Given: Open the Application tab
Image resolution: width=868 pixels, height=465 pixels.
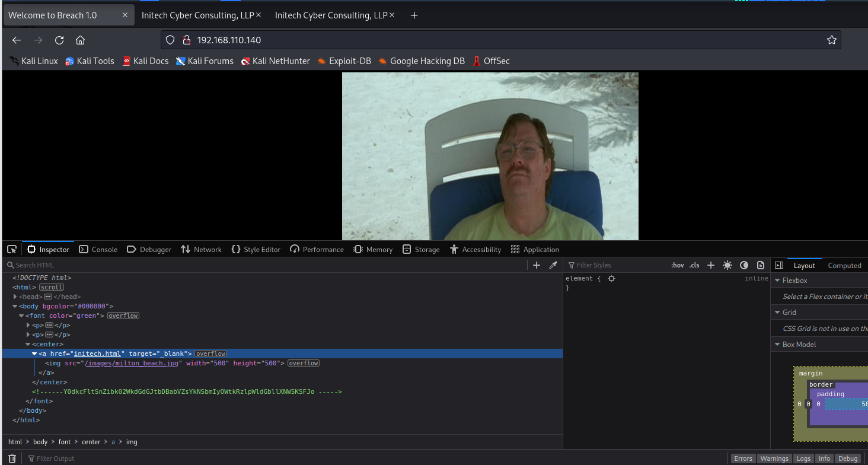Looking at the screenshot, I should pos(534,250).
